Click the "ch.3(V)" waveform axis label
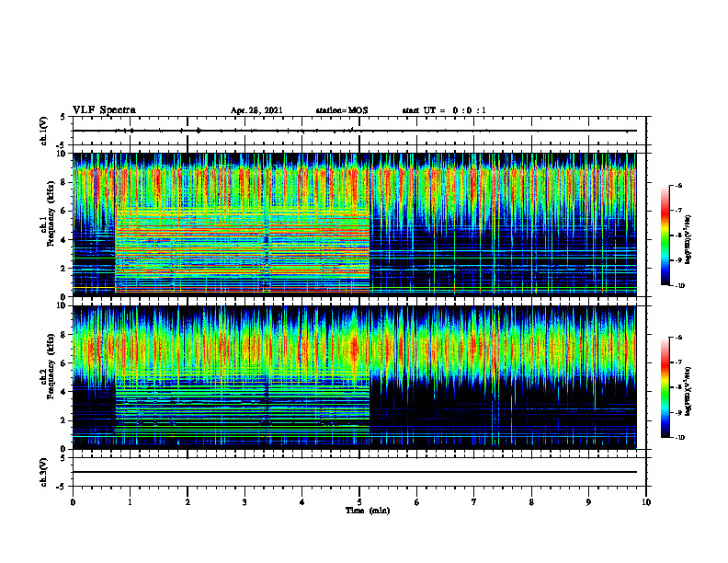Image resolution: width=728 pixels, height=563 pixels. point(44,472)
